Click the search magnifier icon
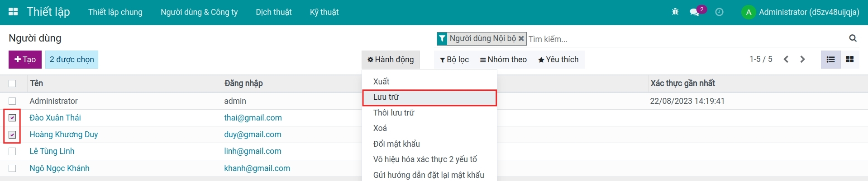The width and height of the screenshot is (868, 181). 853,38
